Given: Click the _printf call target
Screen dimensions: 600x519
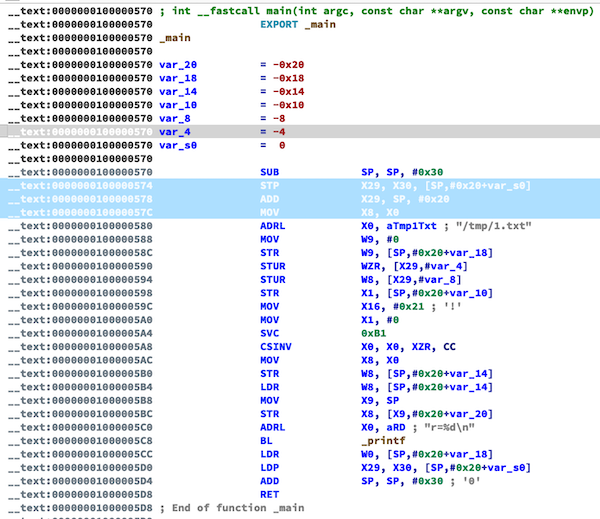Looking at the screenshot, I should [x=383, y=441].
